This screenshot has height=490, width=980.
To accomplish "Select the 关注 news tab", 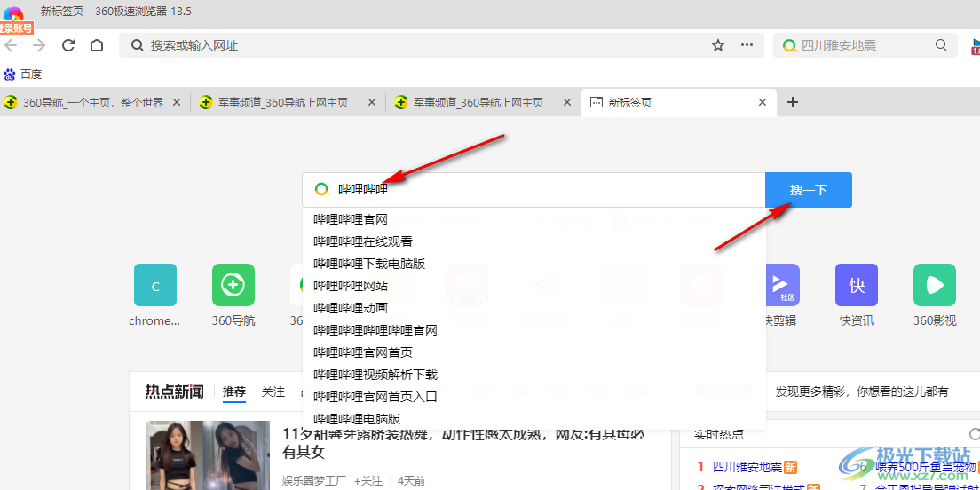I will tap(273, 392).
